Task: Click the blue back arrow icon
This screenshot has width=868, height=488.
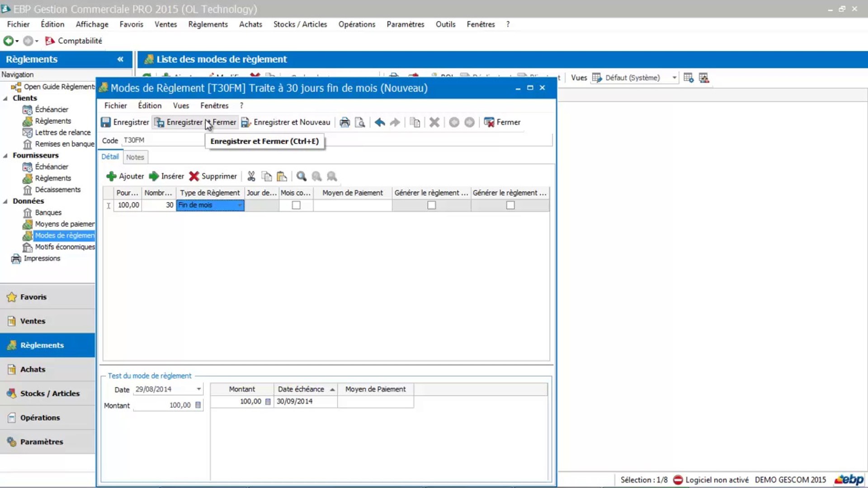Action: (x=380, y=122)
